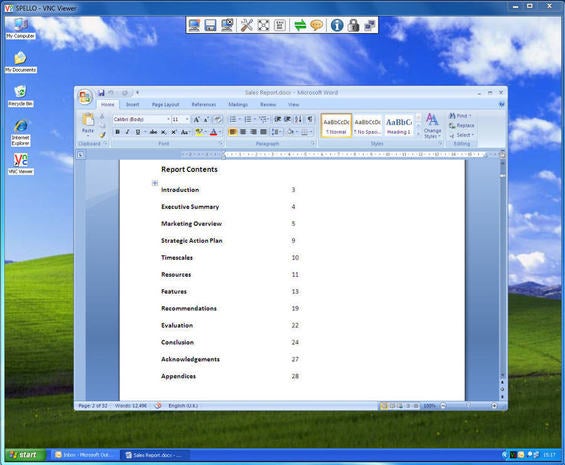Click the Multilevel List icon
Viewport: 565px width, 465px height.
click(263, 119)
